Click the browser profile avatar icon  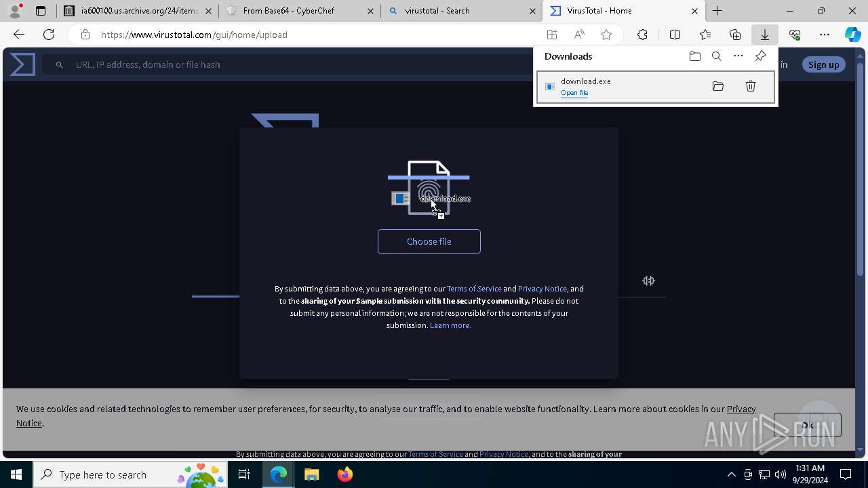(15, 11)
